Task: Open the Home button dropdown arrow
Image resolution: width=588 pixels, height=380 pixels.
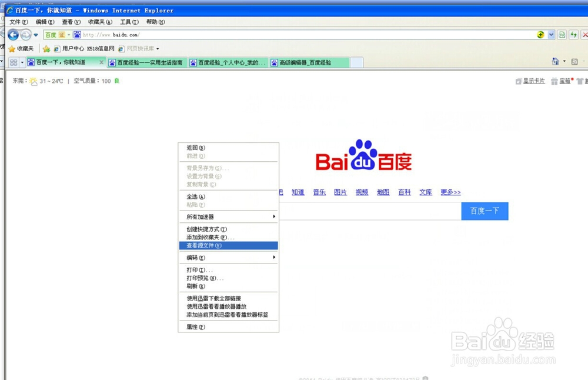Action: 564,61
